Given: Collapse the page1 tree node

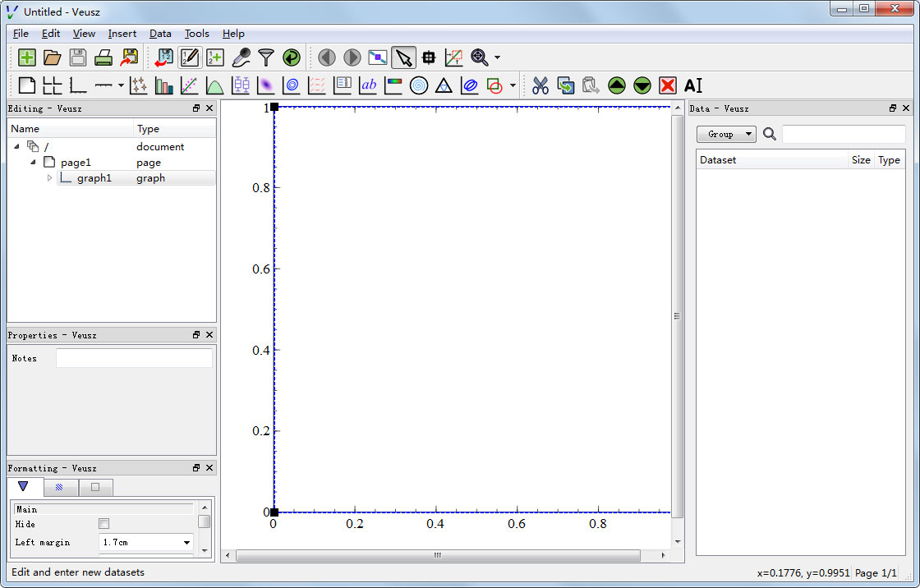Looking at the screenshot, I should pyautogui.click(x=33, y=163).
